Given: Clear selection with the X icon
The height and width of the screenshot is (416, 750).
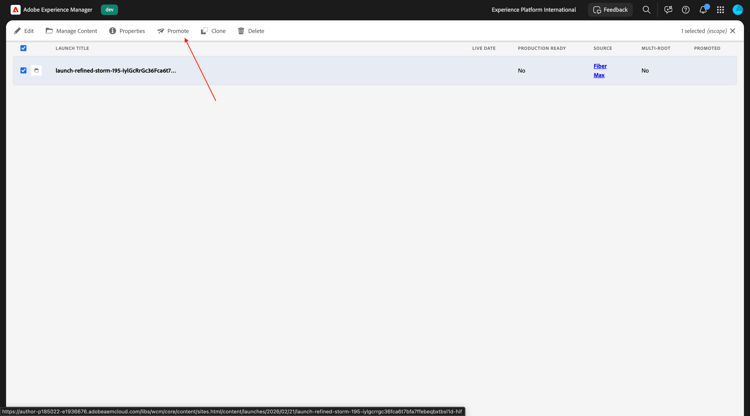Looking at the screenshot, I should coord(733,31).
